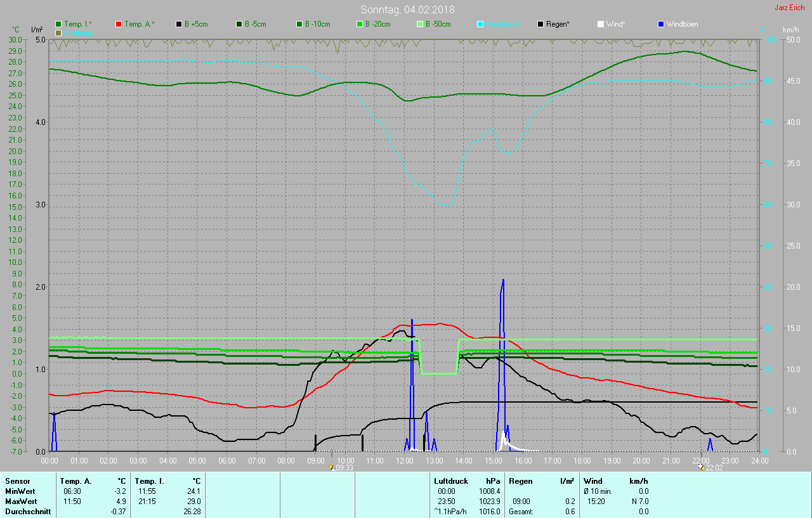812x518 pixels.
Task: Click the olive legend square in second row
Action: 58,32
